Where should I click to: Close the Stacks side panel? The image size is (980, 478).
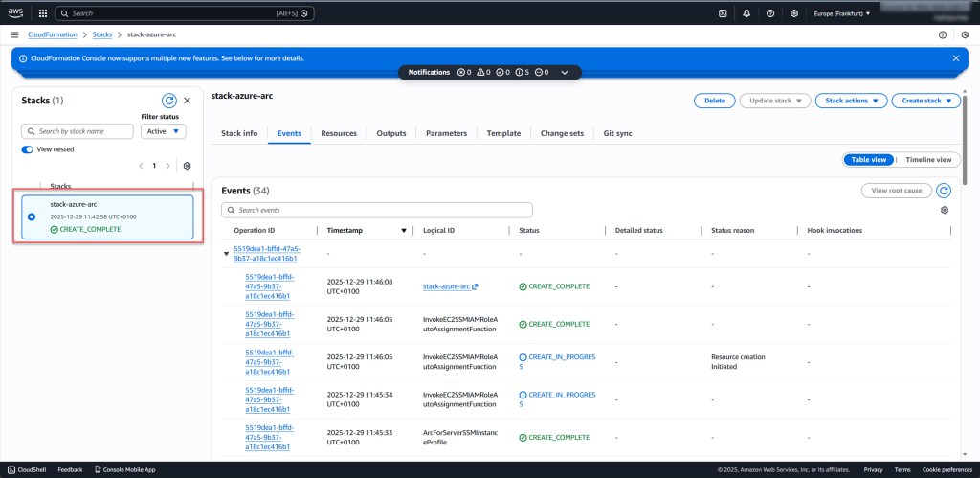click(188, 100)
